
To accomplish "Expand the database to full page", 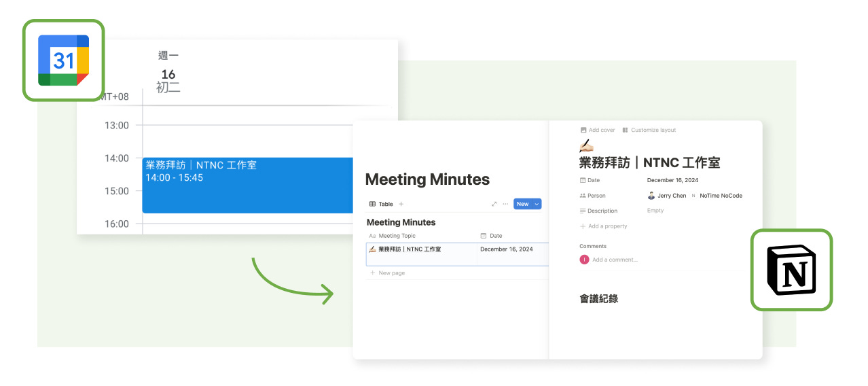I will pyautogui.click(x=494, y=204).
